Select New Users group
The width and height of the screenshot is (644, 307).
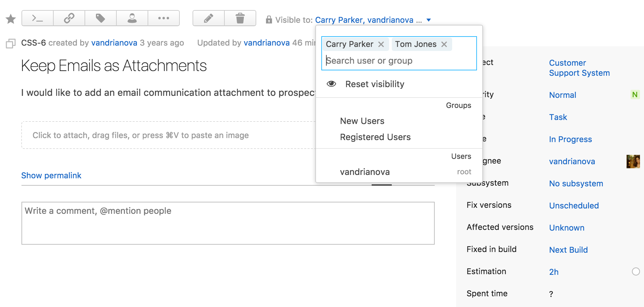[362, 121]
